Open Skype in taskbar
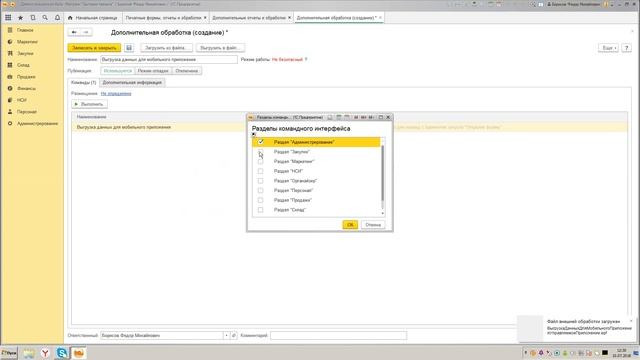 click(62, 353)
